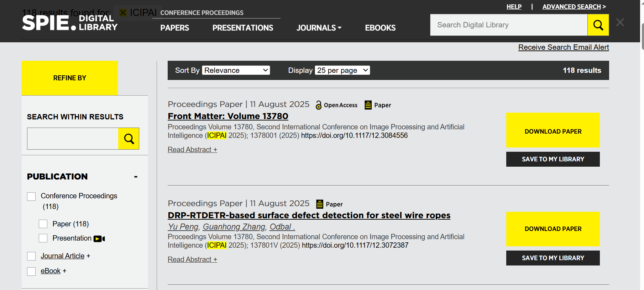Click the Open Access lock icon
644x290 pixels.
tap(319, 105)
